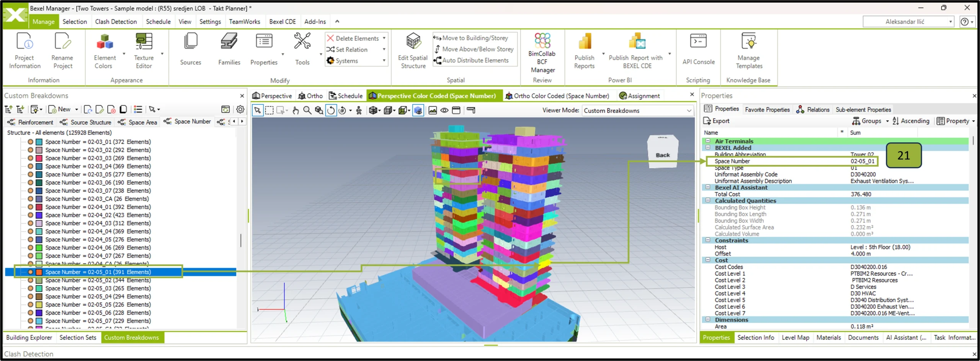Open the Selection ribbon tab
Image resolution: width=980 pixels, height=361 pixels.
click(x=75, y=22)
